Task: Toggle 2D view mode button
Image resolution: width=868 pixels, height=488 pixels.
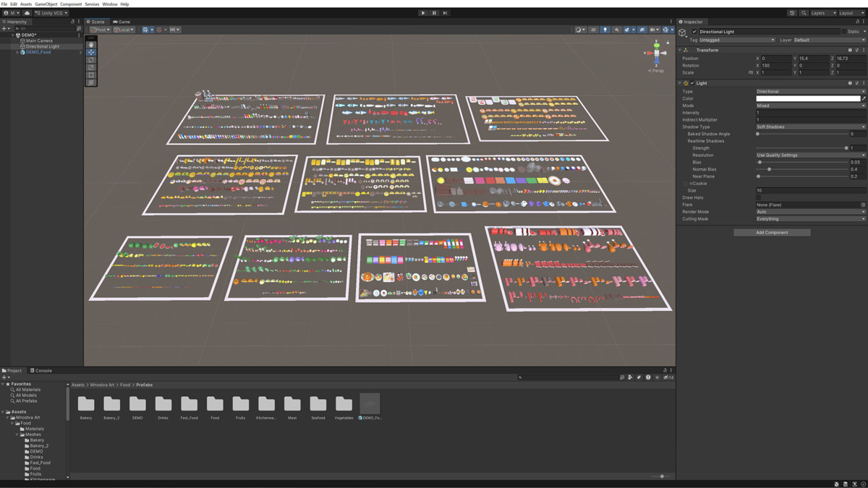Action: pos(593,30)
